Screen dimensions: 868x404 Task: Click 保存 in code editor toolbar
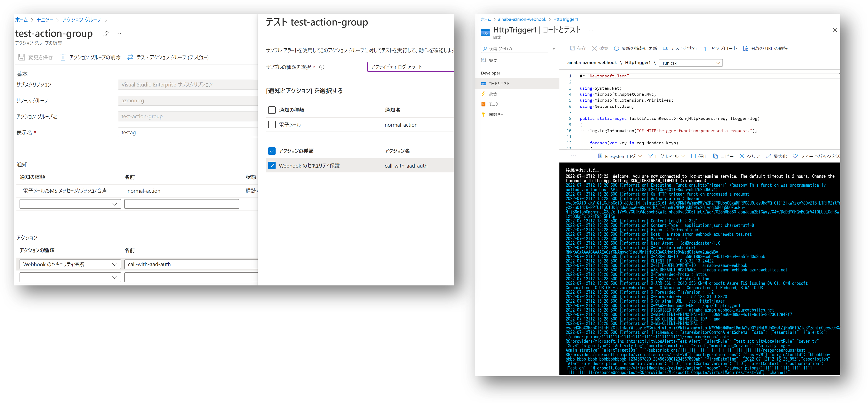[578, 49]
